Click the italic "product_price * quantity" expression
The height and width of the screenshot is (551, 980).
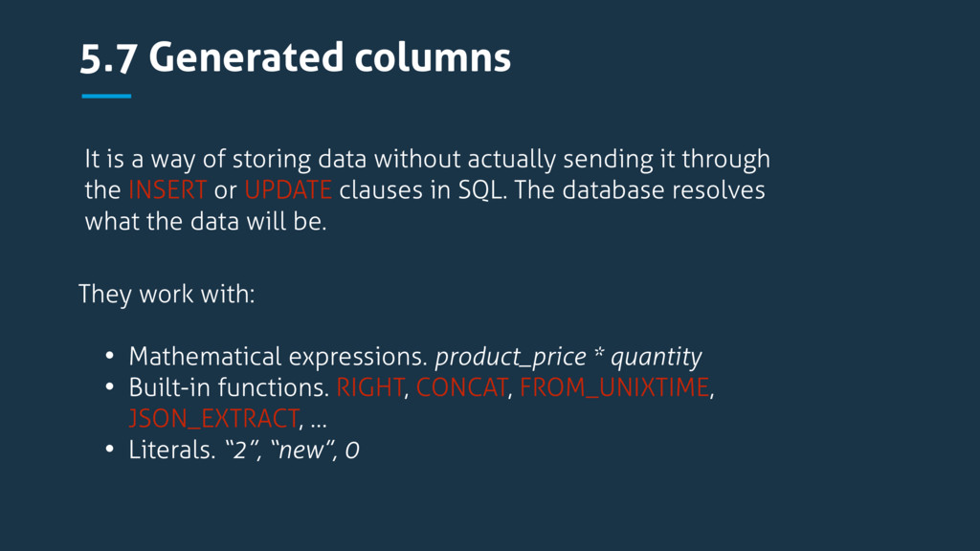tap(568, 358)
